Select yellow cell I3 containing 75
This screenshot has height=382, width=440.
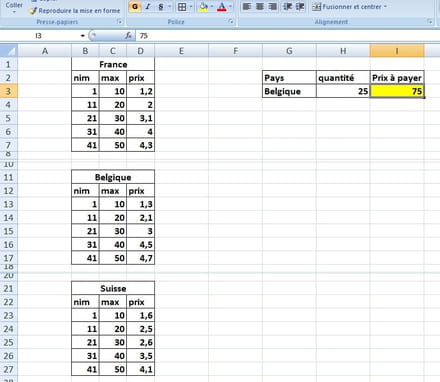(x=397, y=91)
